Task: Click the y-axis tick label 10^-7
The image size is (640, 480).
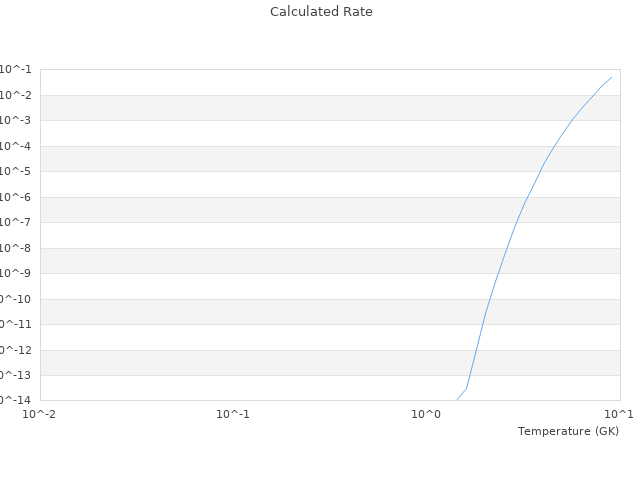Action: (17, 222)
